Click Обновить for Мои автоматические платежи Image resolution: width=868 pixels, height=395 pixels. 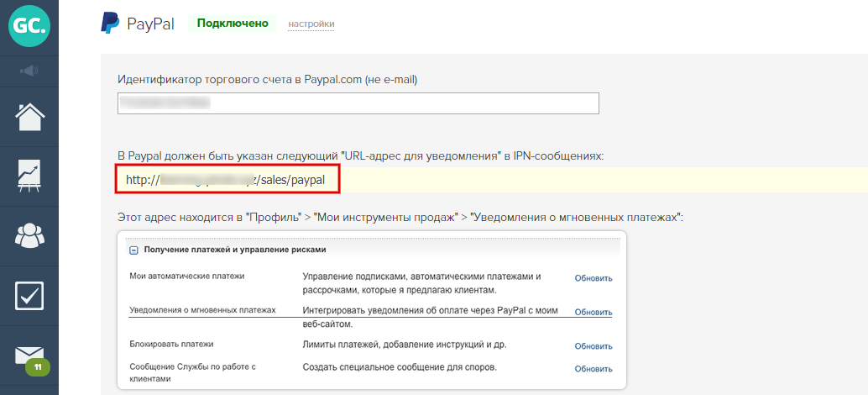(x=593, y=278)
